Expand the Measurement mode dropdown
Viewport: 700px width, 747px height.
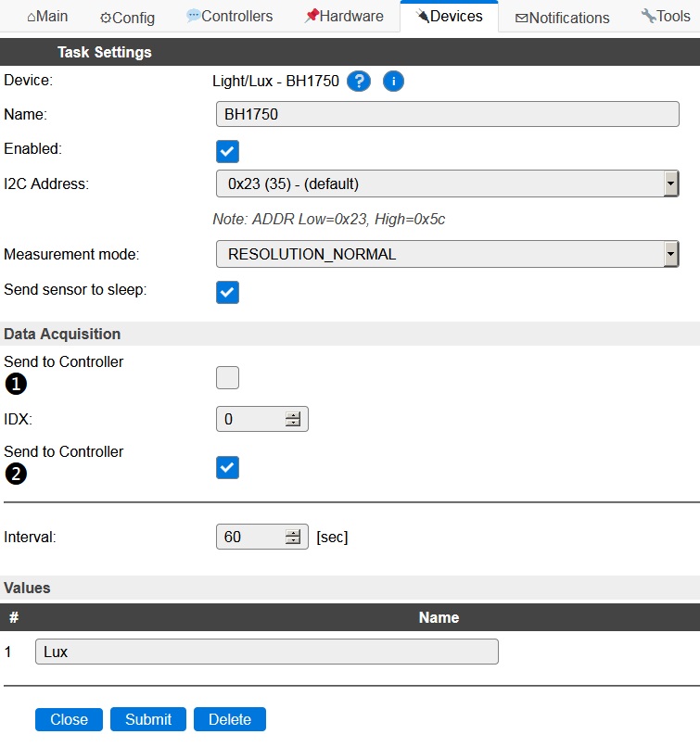click(x=447, y=254)
